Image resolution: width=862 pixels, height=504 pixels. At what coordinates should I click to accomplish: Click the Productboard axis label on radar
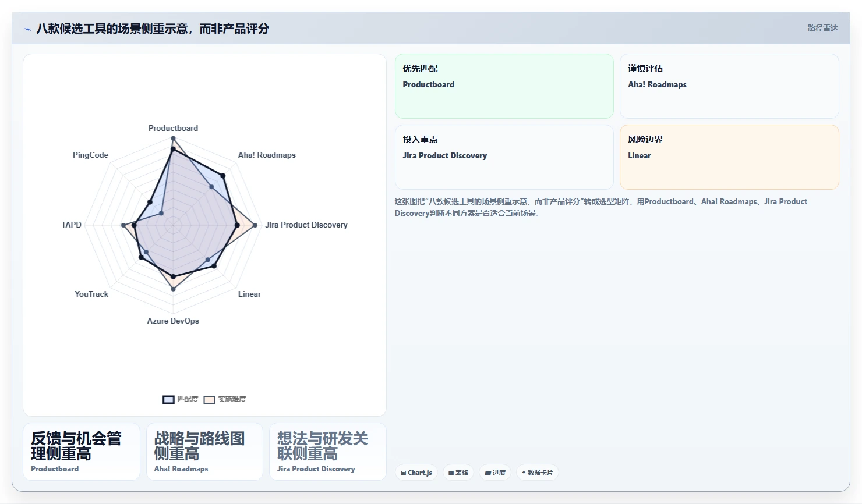[173, 128]
